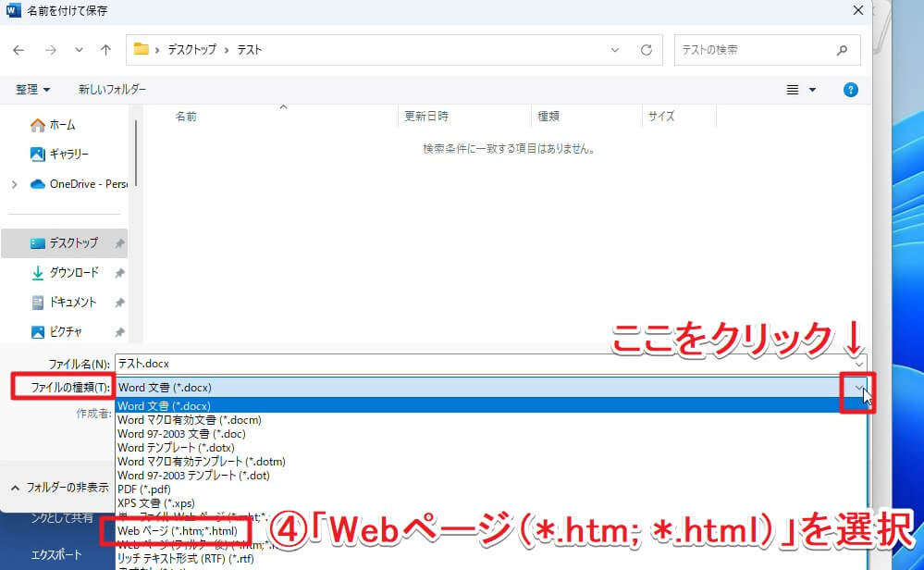
Task: Click the view layout icon
Action: click(793, 90)
